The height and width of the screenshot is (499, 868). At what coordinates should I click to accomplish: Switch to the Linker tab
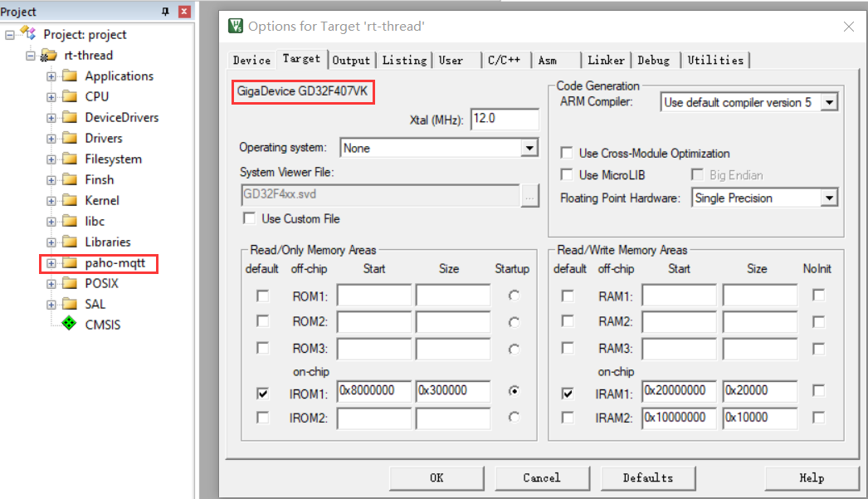[x=606, y=60]
